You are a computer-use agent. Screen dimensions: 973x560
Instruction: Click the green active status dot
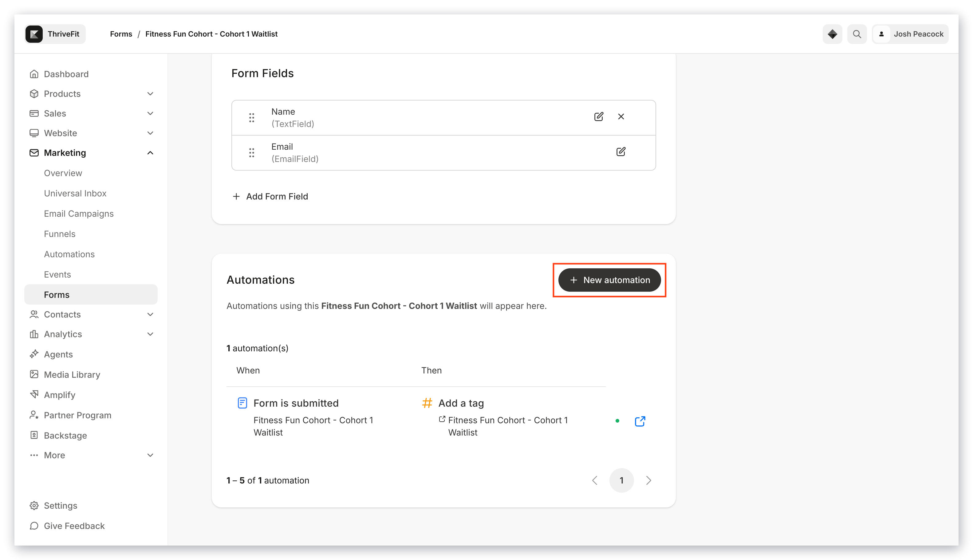[617, 421]
